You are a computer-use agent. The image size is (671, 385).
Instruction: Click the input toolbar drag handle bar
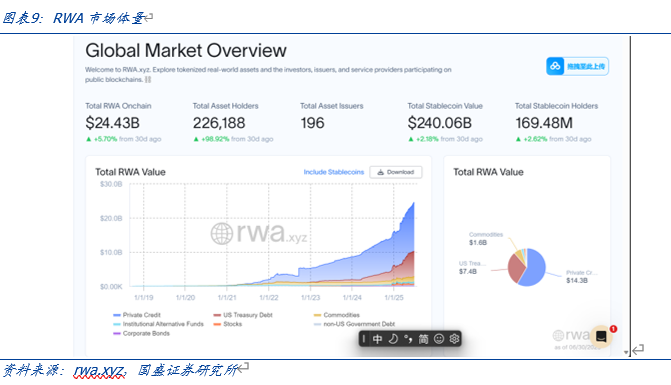pos(364,339)
